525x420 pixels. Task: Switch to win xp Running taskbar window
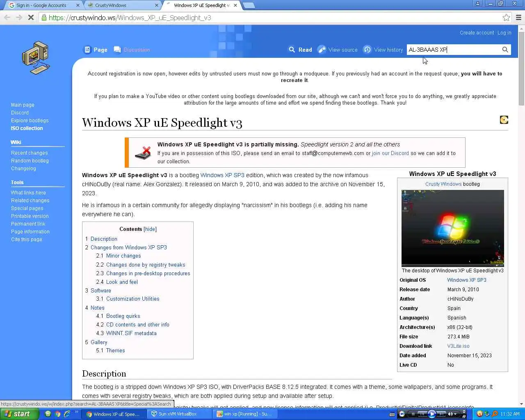click(x=245, y=414)
